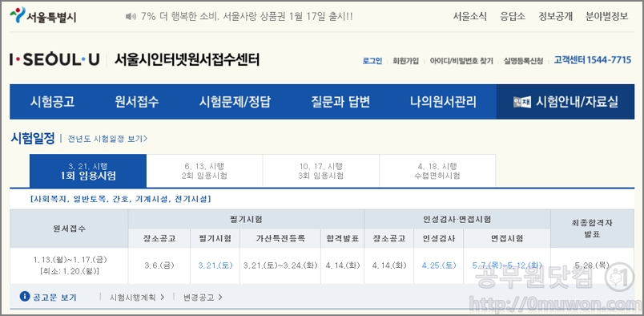Open the 시험안내/자료실 menu
Screen dimensions: 644x316
566,102
